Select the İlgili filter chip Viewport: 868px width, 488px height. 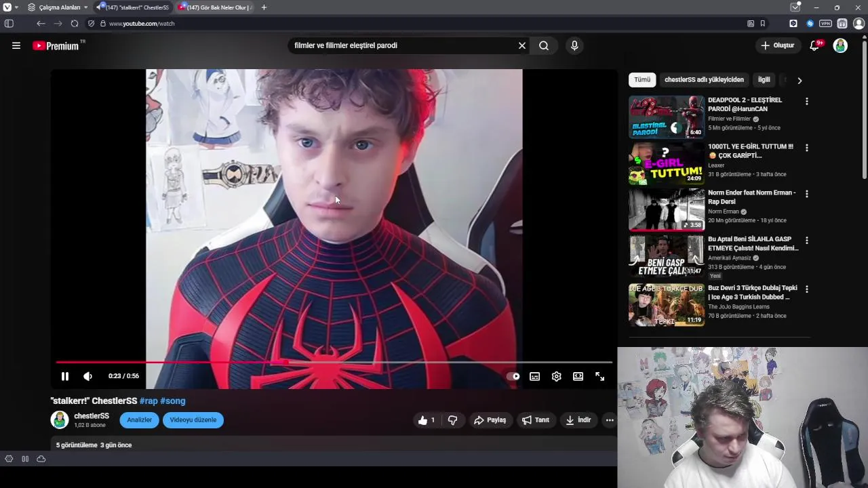pos(764,80)
